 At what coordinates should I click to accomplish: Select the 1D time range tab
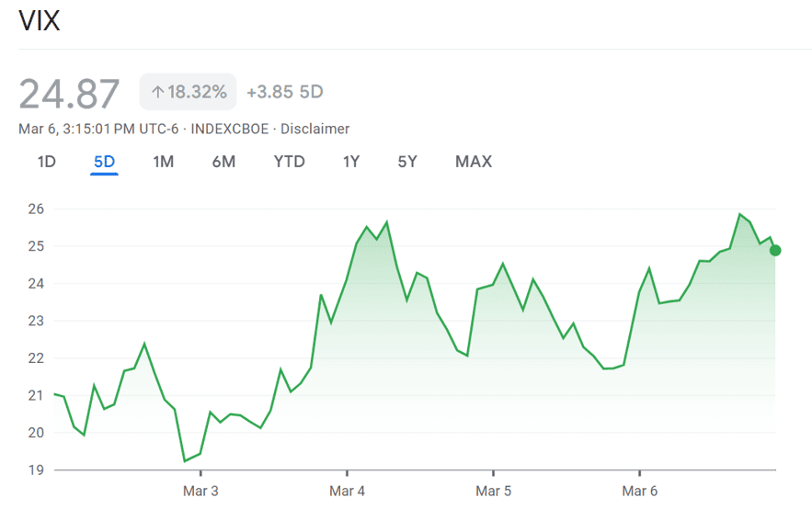pyautogui.click(x=47, y=162)
